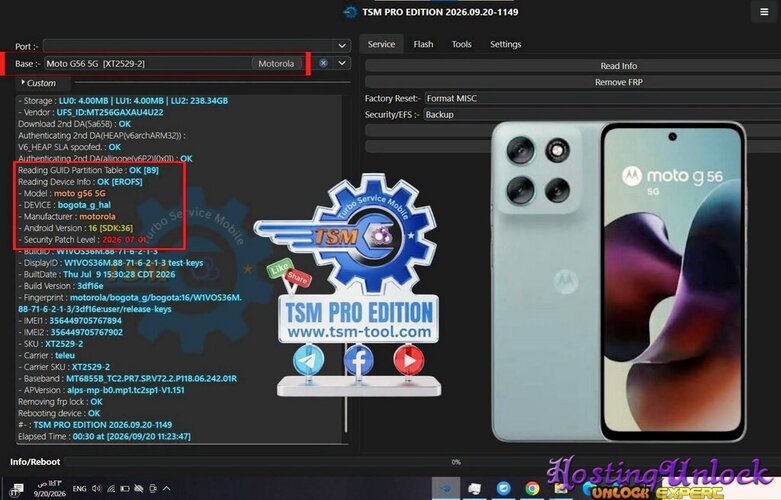Open the Tools tab
This screenshot has width=781, height=500.
[x=461, y=44]
